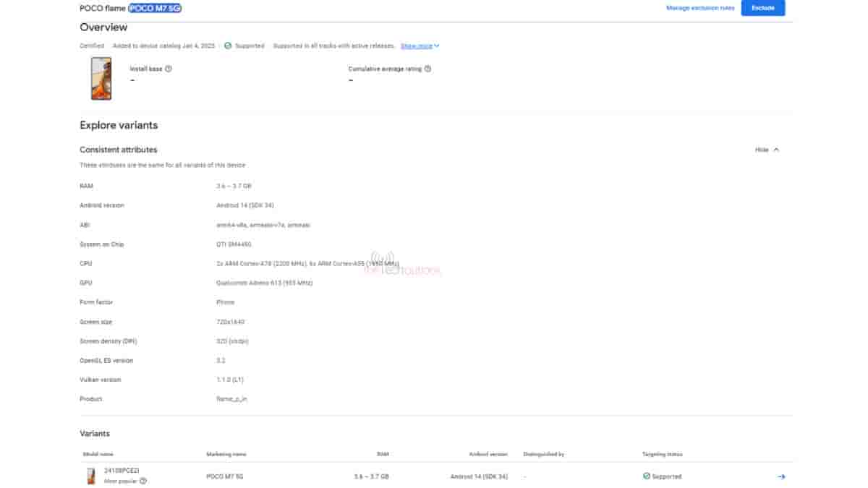Click the device phone thumbnail in Overview
This screenshot has width=868, height=488.
tap(101, 80)
